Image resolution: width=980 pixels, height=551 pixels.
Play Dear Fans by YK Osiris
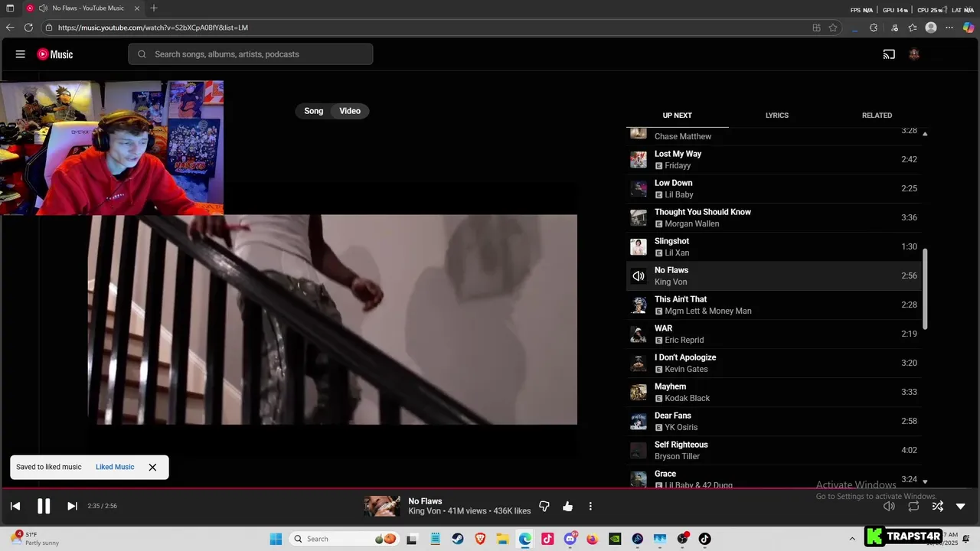(773, 421)
